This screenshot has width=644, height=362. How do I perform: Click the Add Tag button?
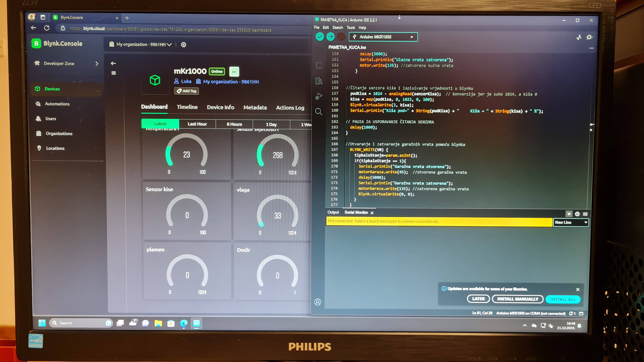[x=187, y=91]
